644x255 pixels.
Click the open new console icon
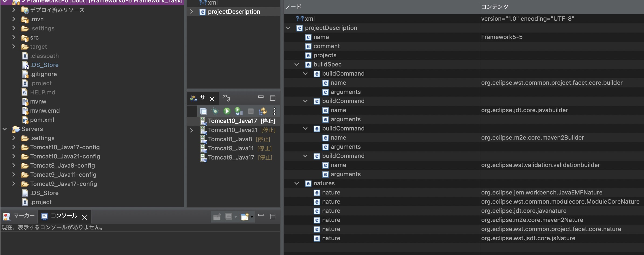(244, 217)
